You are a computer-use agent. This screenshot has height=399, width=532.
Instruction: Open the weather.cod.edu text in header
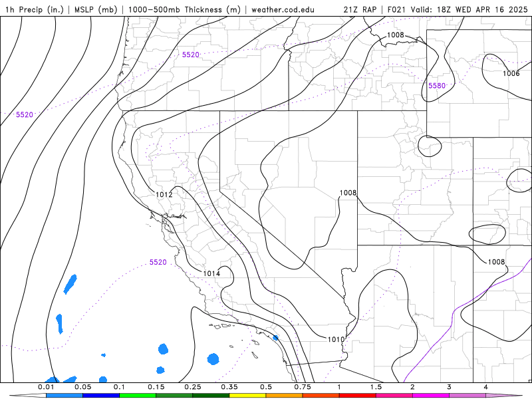pyautogui.click(x=283, y=9)
